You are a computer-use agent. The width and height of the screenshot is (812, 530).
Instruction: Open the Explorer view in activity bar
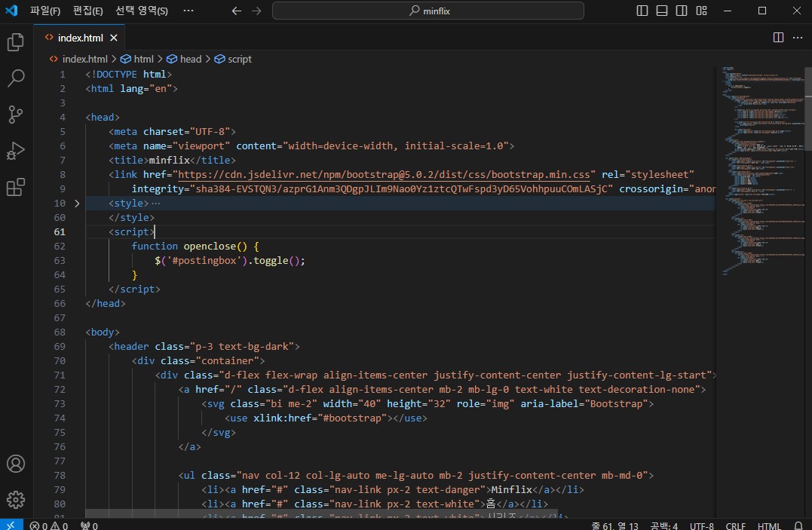16,42
